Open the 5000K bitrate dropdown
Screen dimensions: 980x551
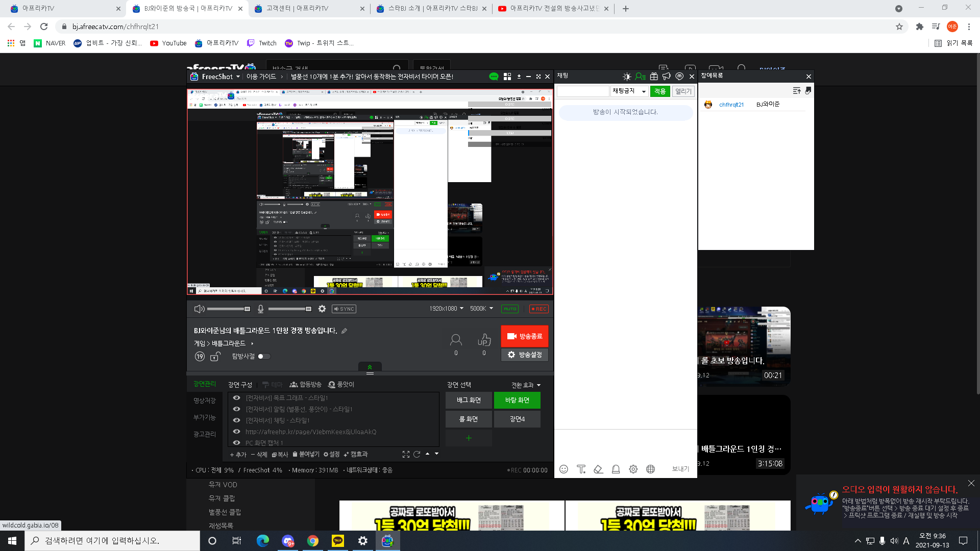(481, 309)
